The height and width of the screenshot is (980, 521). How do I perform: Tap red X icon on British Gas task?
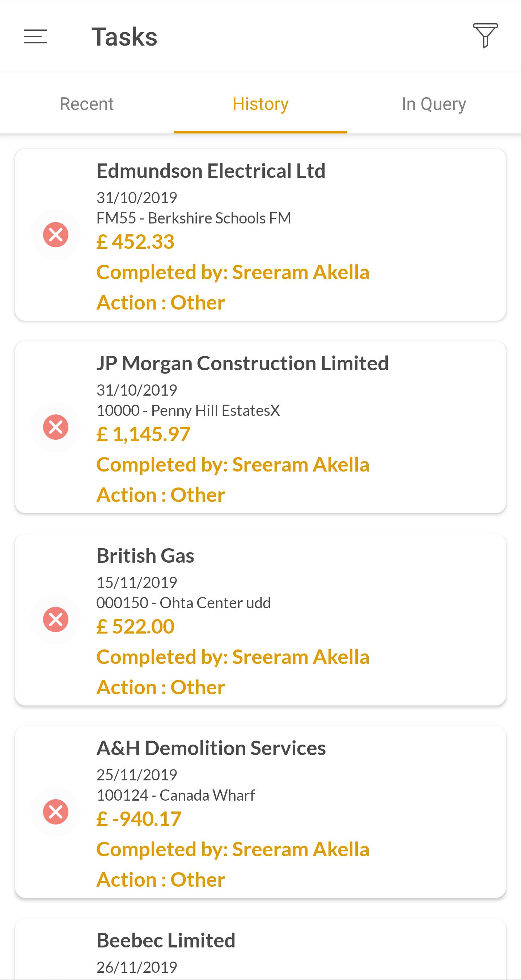(56, 619)
